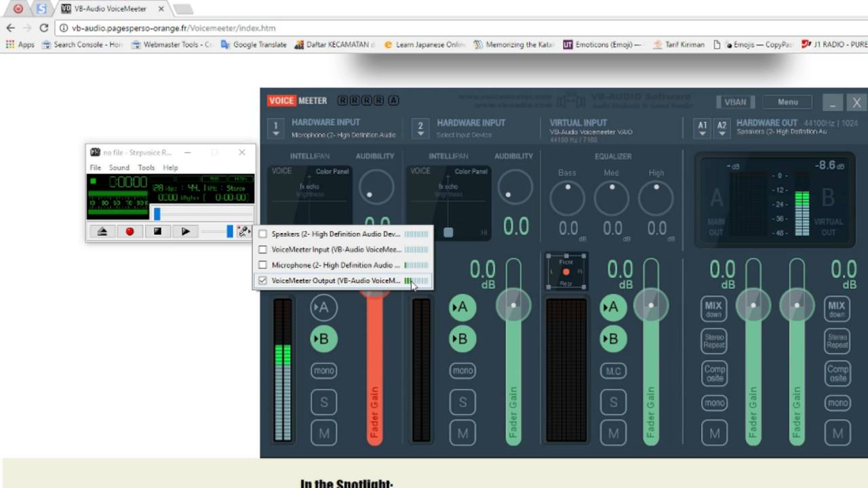
Task: Click the Stepvoice volume slider handle
Action: tap(230, 231)
